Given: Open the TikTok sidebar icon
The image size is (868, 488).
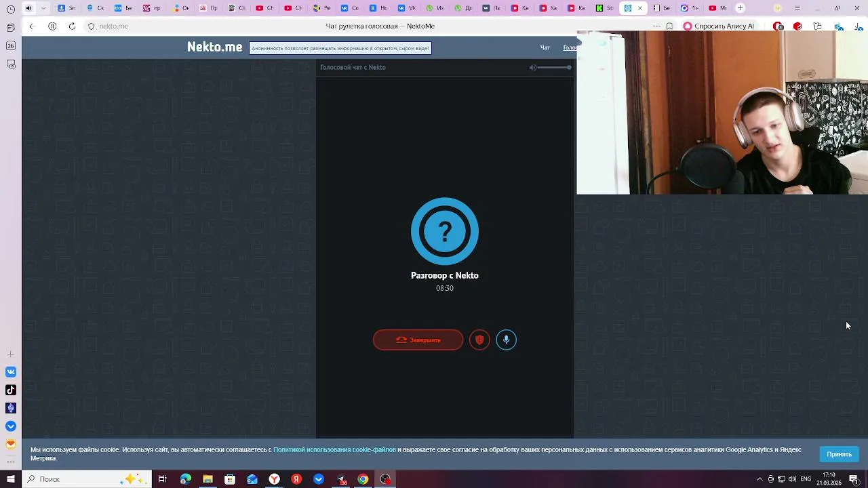Looking at the screenshot, I should (11, 390).
